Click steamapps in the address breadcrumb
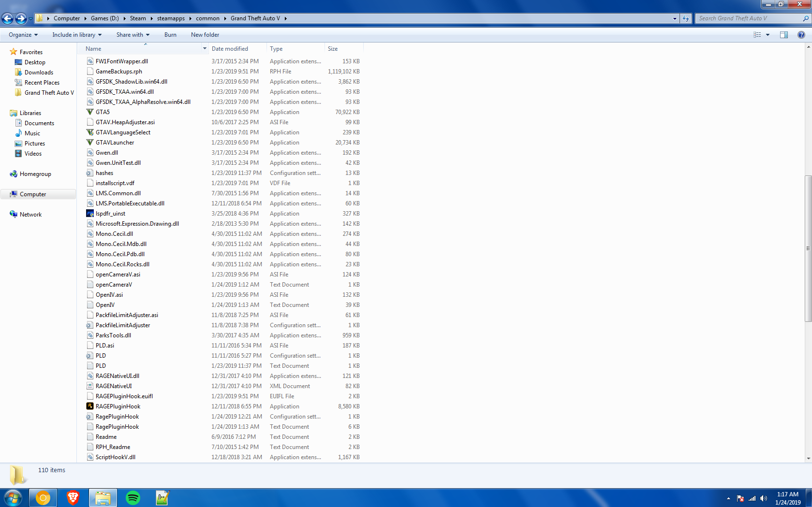The height and width of the screenshot is (507, 812). click(x=171, y=18)
